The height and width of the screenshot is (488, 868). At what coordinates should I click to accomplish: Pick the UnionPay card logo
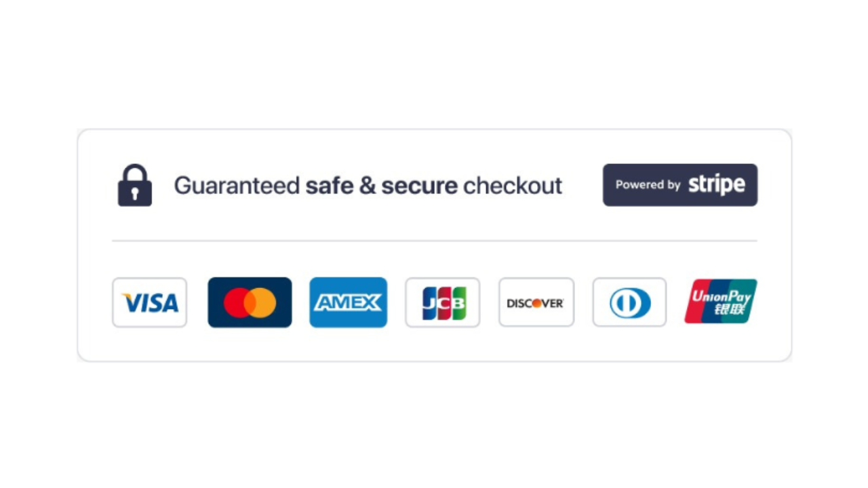pos(721,301)
